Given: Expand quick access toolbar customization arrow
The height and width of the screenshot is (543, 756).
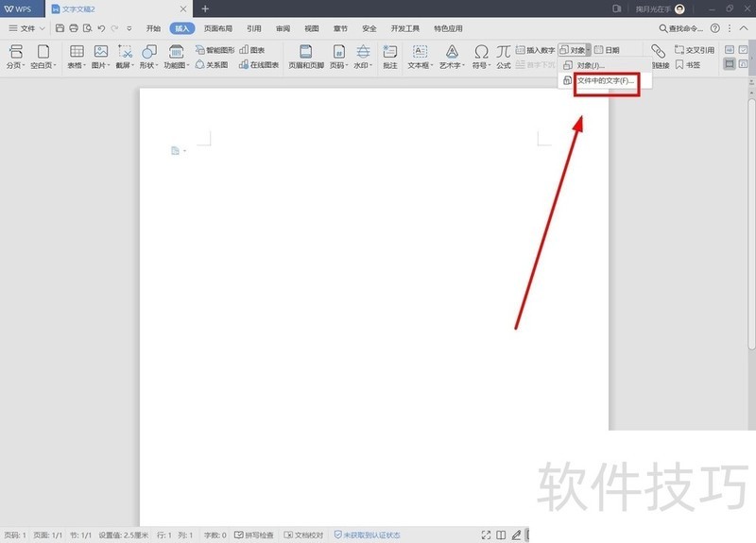Looking at the screenshot, I should 129,28.
